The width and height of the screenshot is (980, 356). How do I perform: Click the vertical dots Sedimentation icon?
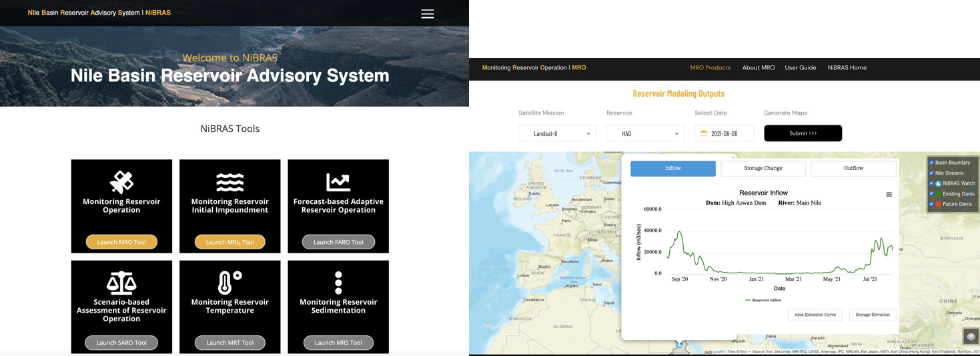pyautogui.click(x=338, y=283)
